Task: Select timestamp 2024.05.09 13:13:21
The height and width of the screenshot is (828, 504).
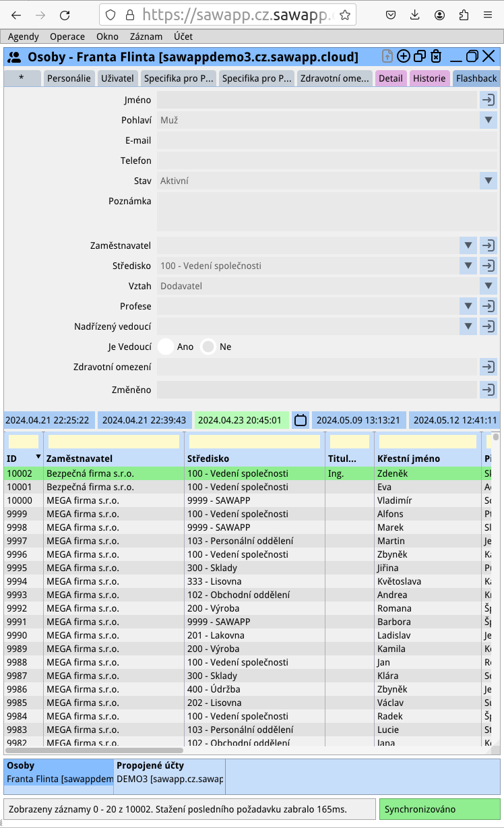Action: tap(358, 420)
